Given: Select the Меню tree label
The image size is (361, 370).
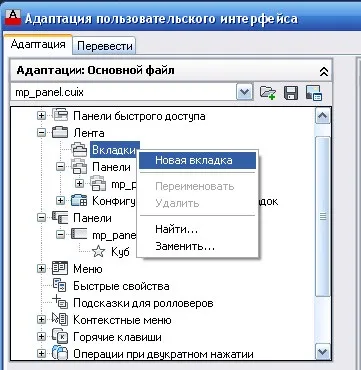Looking at the screenshot, I should tap(88, 269).
